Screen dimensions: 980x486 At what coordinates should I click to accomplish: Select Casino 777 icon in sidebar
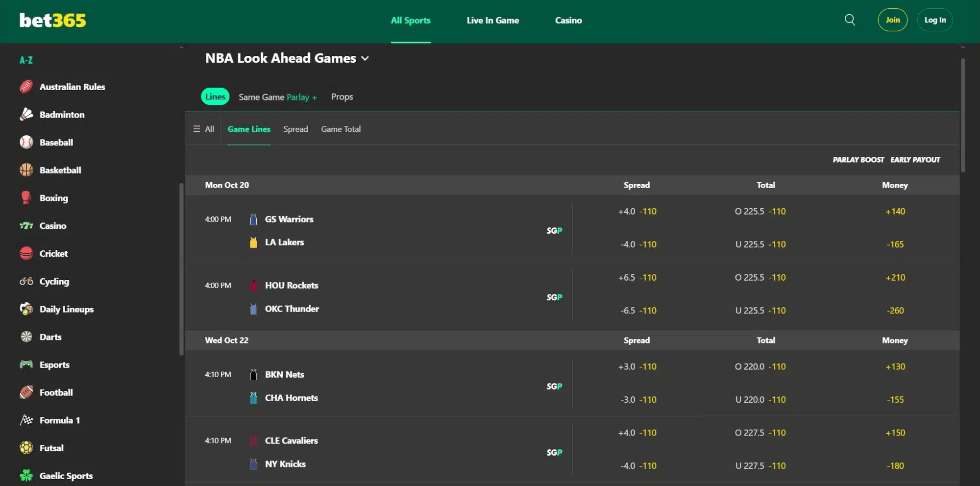coord(26,226)
